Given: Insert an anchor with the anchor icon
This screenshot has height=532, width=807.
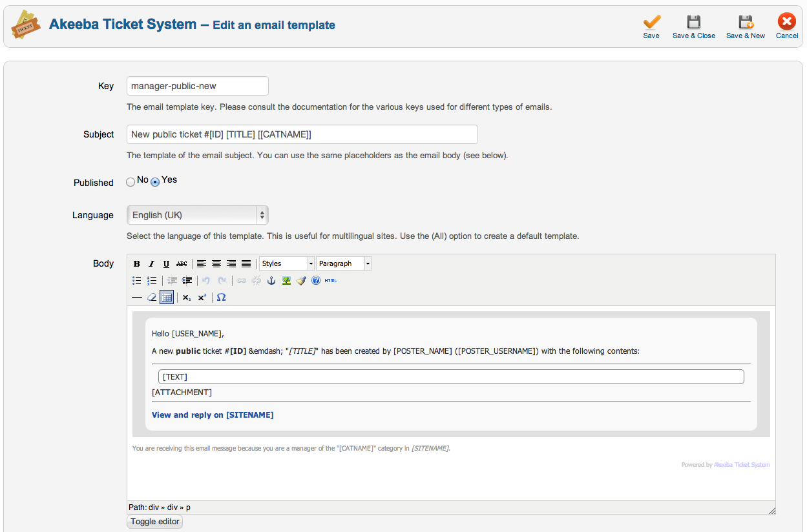Looking at the screenshot, I should point(271,281).
